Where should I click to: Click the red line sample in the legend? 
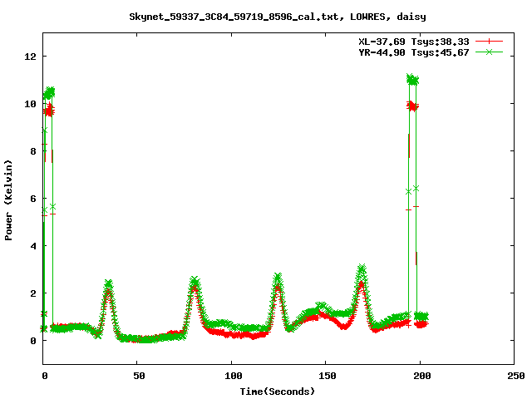(489, 42)
